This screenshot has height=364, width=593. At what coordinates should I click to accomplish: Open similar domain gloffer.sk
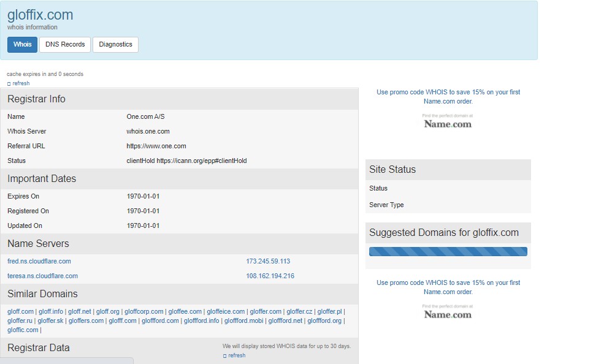tap(50, 320)
